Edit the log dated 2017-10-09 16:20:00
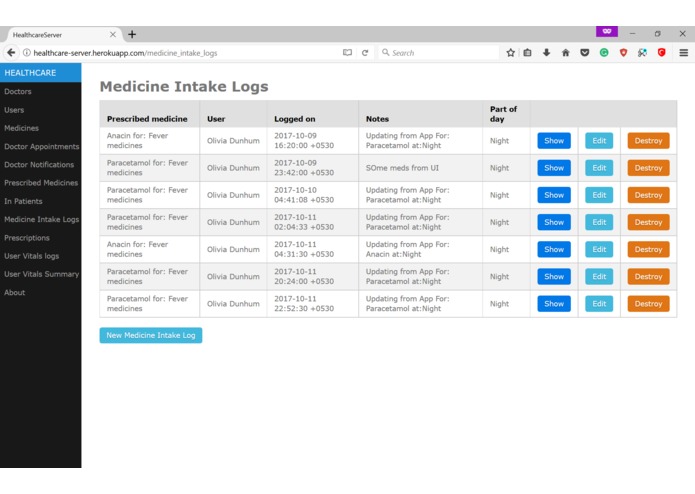 pos(599,141)
